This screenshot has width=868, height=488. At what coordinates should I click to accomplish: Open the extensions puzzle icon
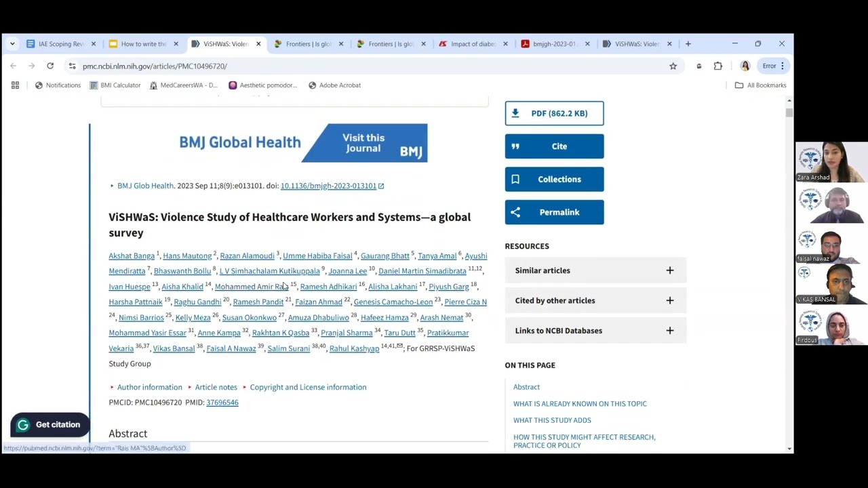(x=718, y=66)
